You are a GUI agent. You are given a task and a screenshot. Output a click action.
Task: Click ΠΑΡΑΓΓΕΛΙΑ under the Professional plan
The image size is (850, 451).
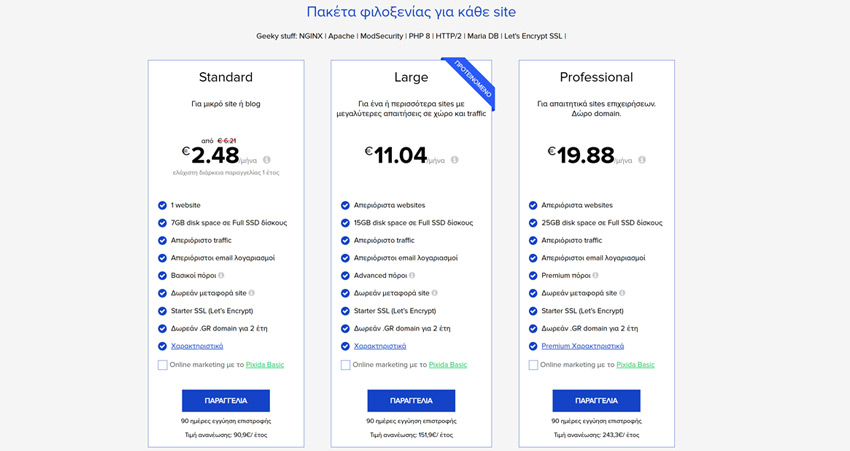tap(596, 400)
